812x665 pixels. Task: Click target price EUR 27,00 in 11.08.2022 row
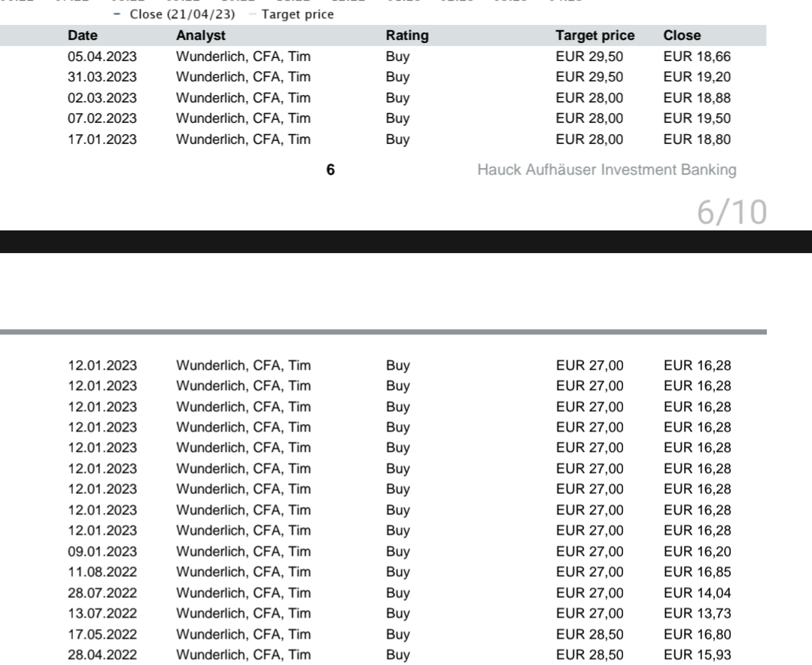click(x=589, y=572)
